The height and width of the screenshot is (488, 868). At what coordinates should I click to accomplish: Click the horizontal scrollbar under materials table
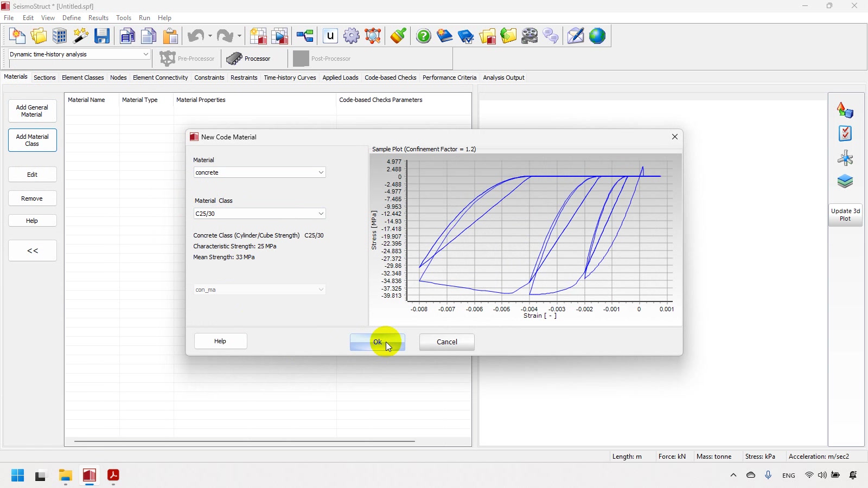[x=244, y=441]
